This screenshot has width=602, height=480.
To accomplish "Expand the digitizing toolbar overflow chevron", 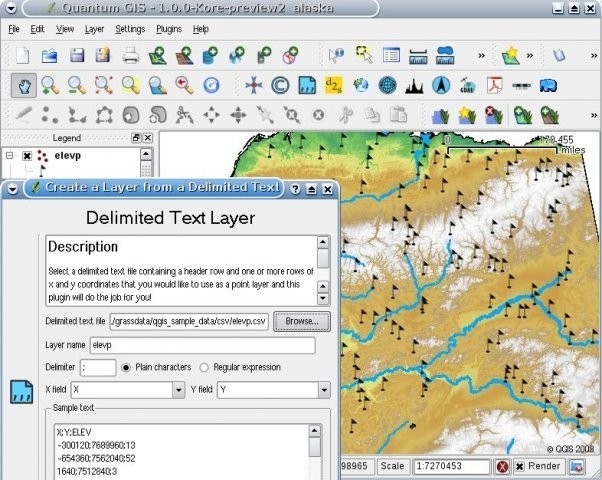I will 594,115.
